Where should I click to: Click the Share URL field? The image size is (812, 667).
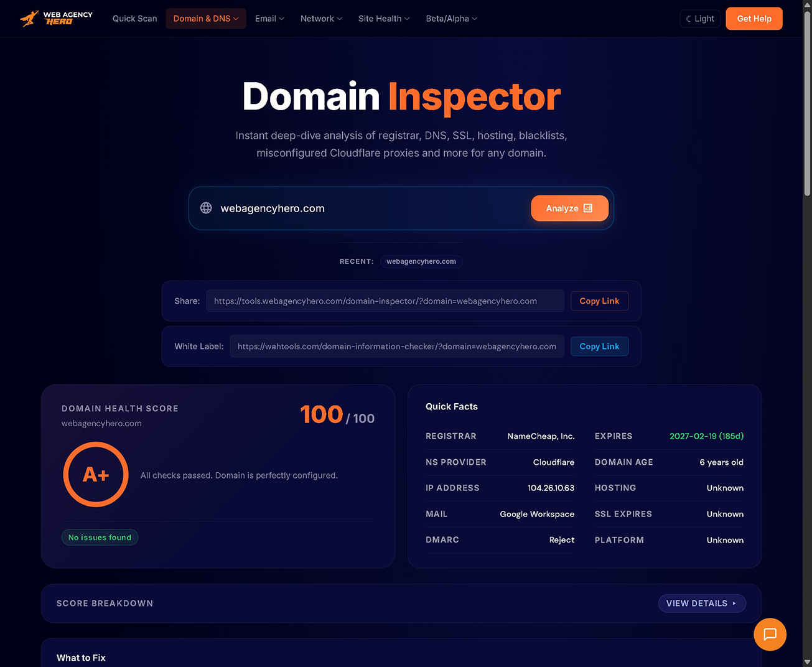tap(385, 301)
